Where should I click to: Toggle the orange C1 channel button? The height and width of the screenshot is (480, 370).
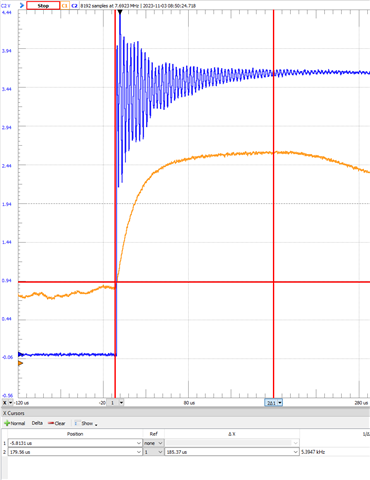[65, 6]
